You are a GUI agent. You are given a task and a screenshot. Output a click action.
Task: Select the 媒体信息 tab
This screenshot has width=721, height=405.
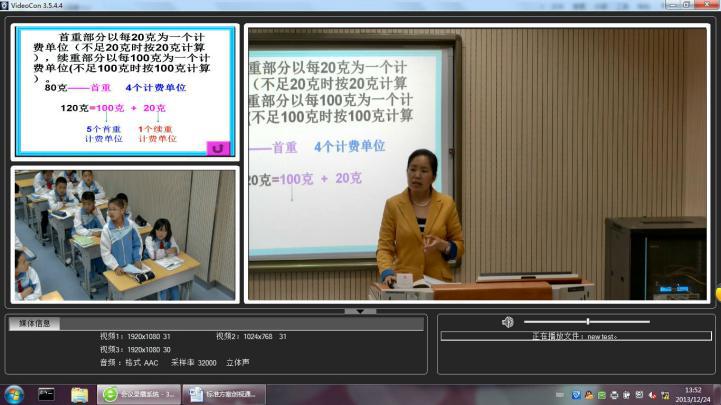point(34,323)
